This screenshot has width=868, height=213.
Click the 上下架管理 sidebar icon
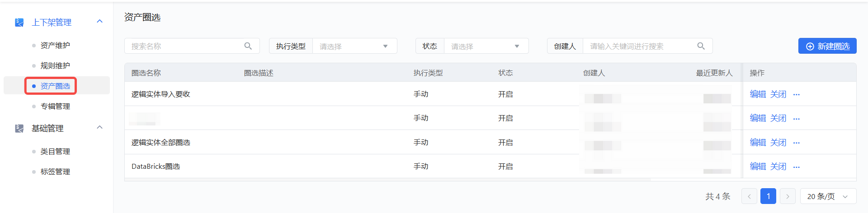pos(19,23)
